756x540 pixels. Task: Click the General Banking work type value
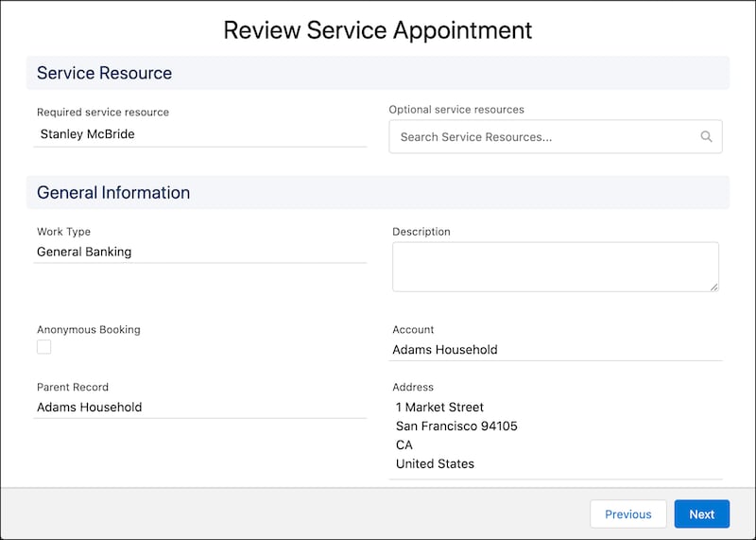click(x=84, y=252)
